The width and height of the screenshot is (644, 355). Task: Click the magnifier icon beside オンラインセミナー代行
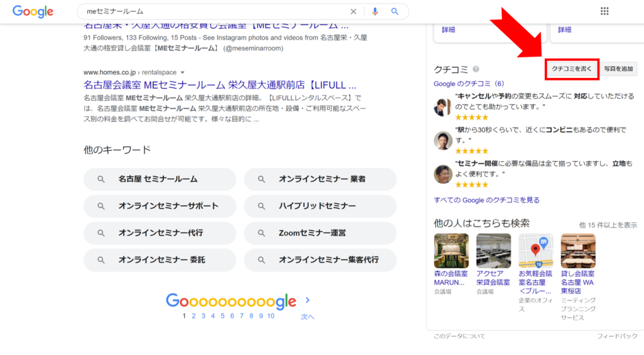pos(101,233)
